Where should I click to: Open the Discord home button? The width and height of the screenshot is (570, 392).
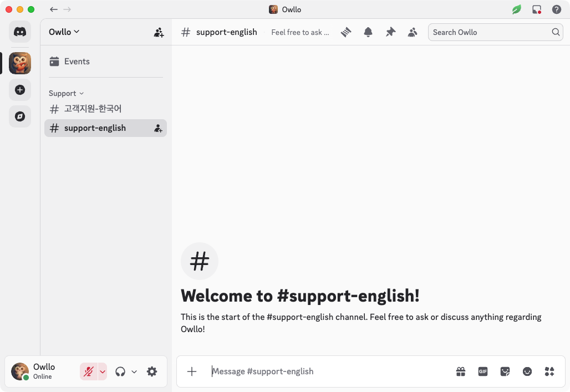[20, 32]
